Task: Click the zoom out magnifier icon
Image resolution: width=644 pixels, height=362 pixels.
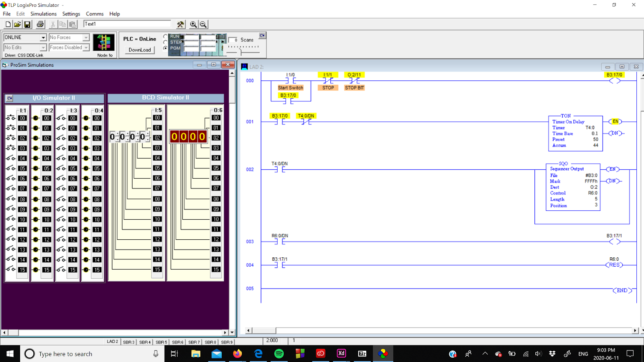Action: (203, 24)
